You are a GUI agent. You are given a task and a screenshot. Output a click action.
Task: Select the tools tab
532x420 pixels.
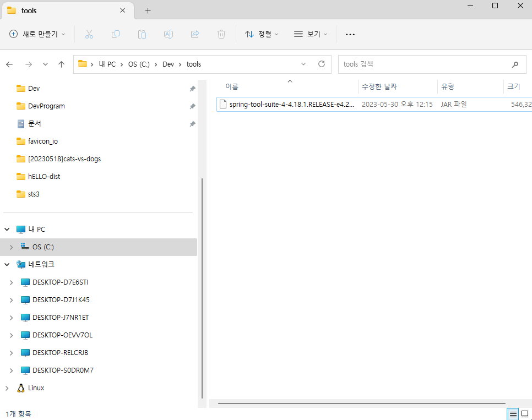click(68, 10)
